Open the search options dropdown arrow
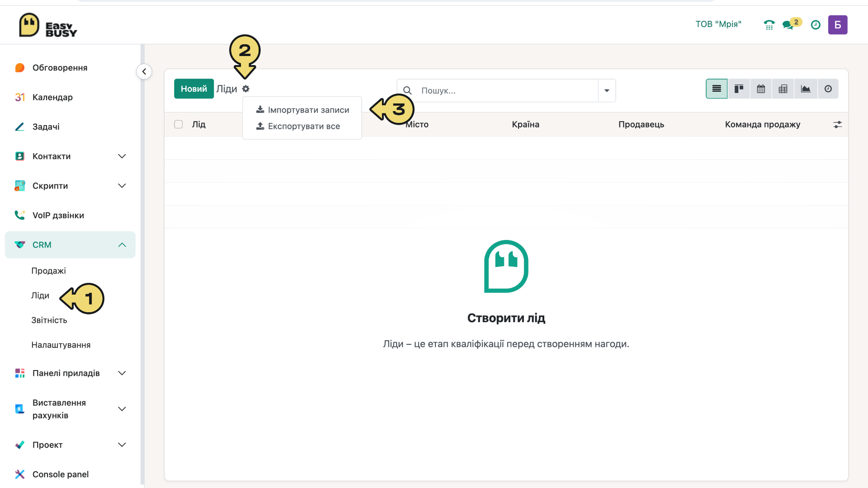The image size is (868, 488). (x=607, y=90)
